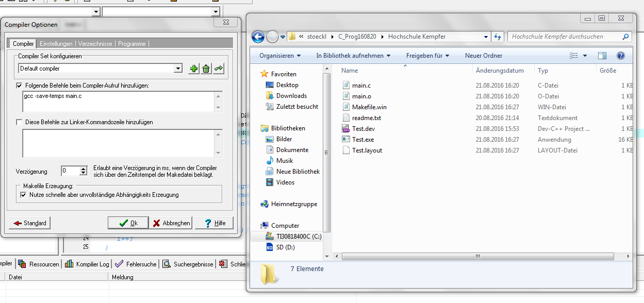Select the Compiler tab in options dialog

coord(23,44)
